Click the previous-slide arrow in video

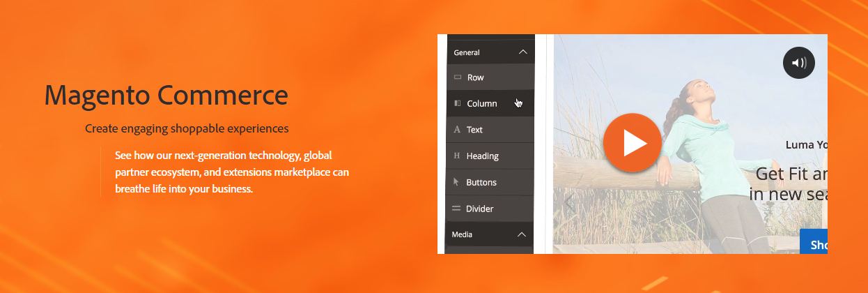(568, 203)
